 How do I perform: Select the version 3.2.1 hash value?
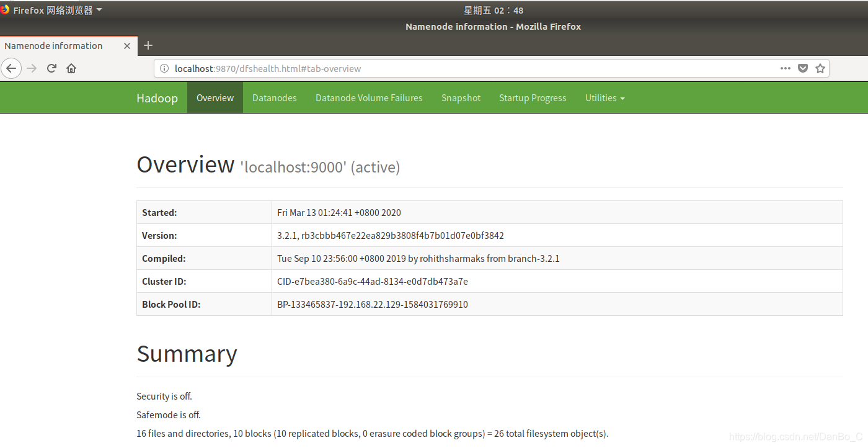(x=391, y=236)
